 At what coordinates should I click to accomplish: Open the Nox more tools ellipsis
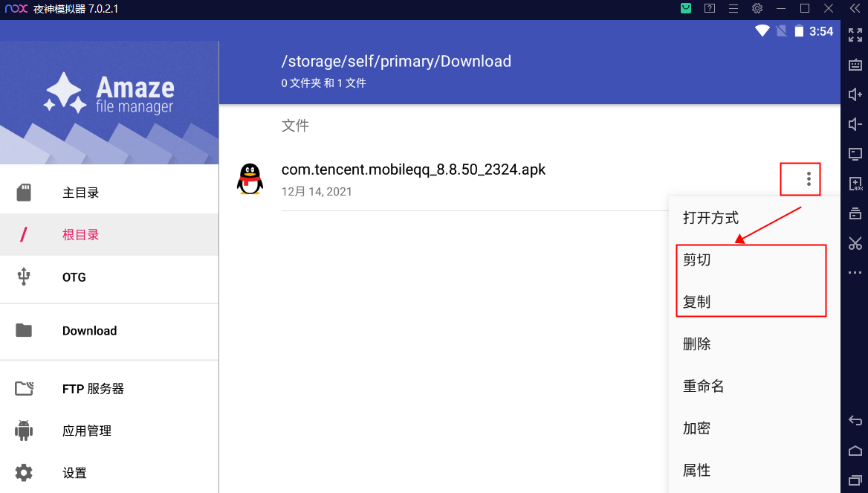point(855,273)
